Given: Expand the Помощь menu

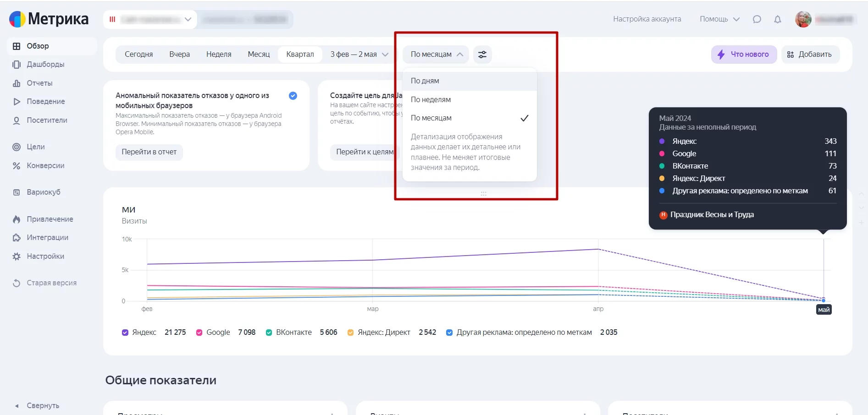Looking at the screenshot, I should pyautogui.click(x=719, y=19).
